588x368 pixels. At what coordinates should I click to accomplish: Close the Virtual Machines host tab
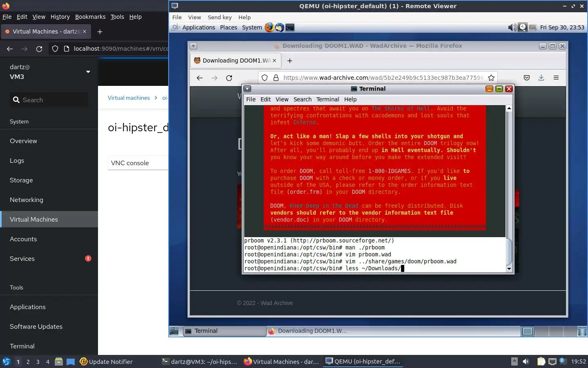pyautogui.click(x=85, y=31)
